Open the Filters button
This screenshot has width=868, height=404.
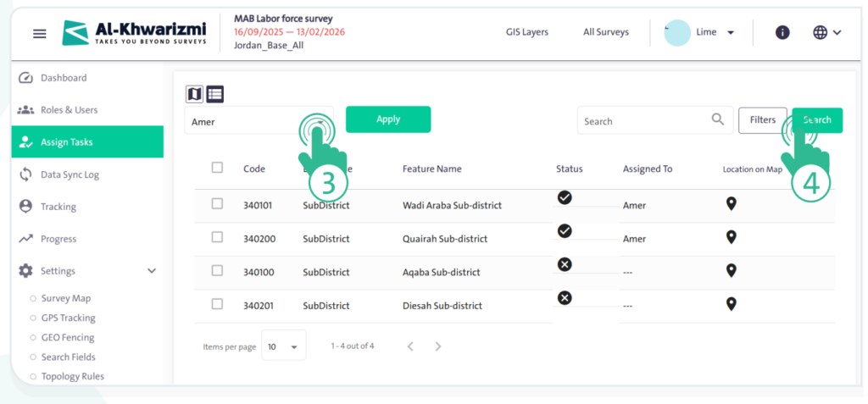coord(762,120)
